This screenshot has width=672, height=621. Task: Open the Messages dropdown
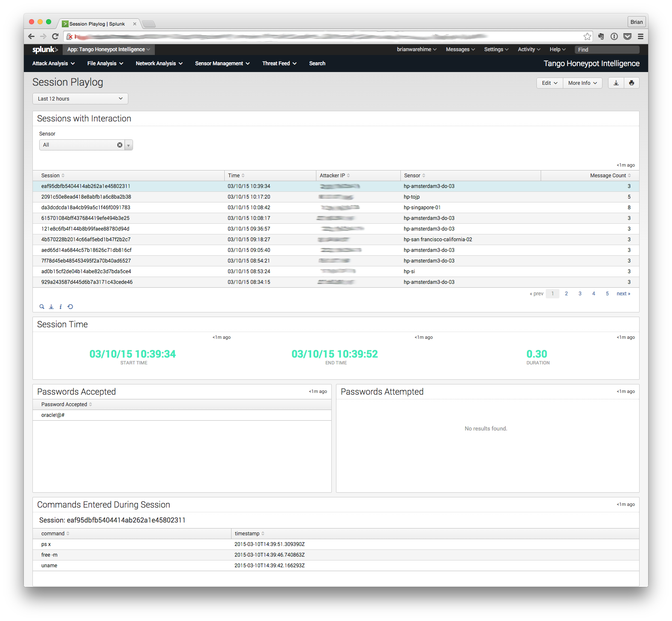point(461,49)
